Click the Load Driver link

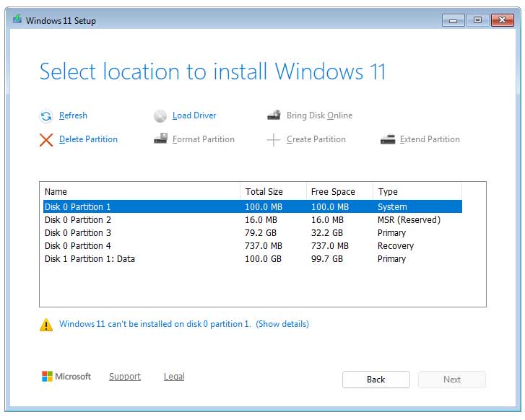coord(194,115)
